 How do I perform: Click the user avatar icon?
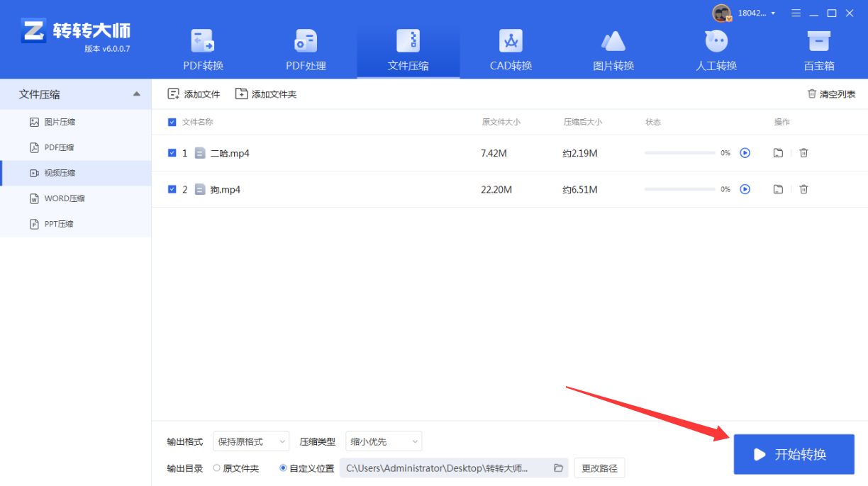point(722,13)
